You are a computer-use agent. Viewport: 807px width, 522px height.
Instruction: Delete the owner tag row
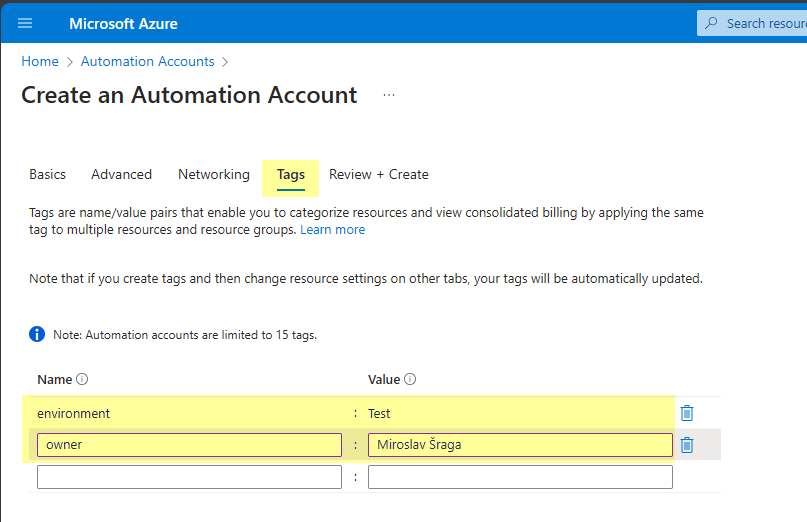(x=687, y=445)
